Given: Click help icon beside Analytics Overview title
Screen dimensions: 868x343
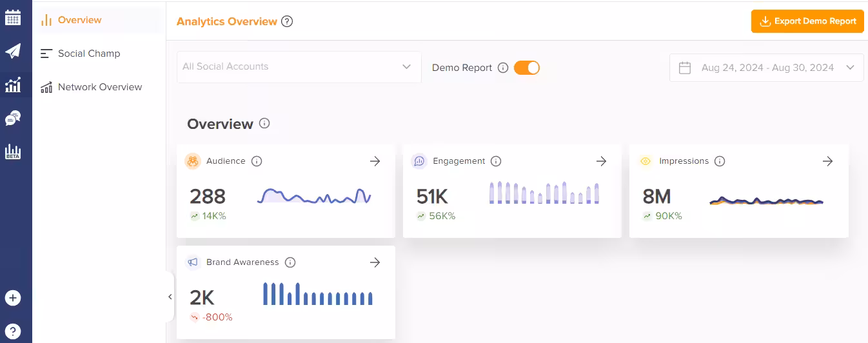Looking at the screenshot, I should tap(288, 21).
